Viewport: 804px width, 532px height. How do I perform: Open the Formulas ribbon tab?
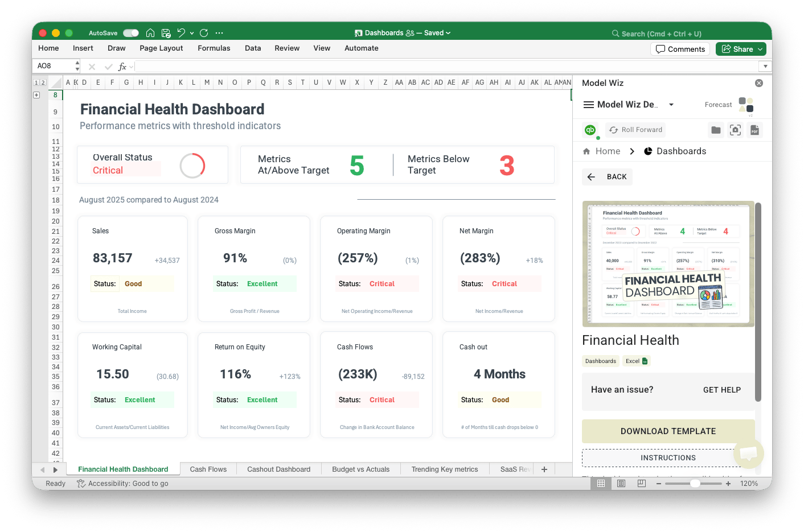click(x=214, y=48)
